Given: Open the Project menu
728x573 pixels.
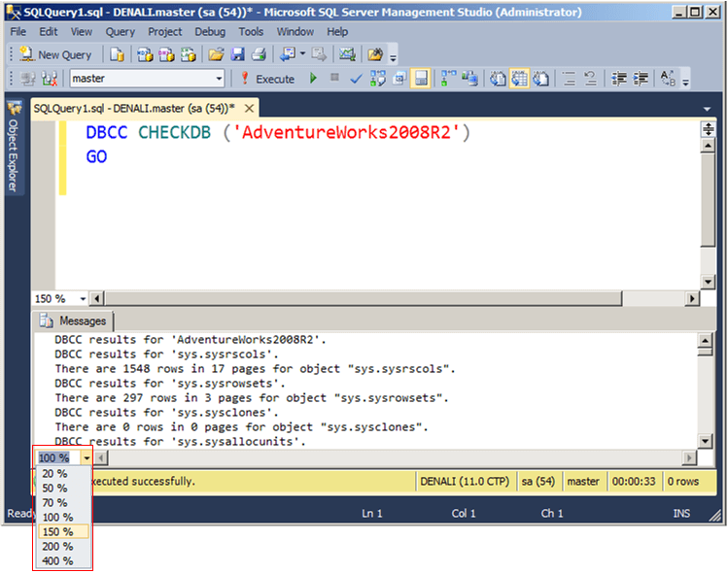Looking at the screenshot, I should pos(165,31).
